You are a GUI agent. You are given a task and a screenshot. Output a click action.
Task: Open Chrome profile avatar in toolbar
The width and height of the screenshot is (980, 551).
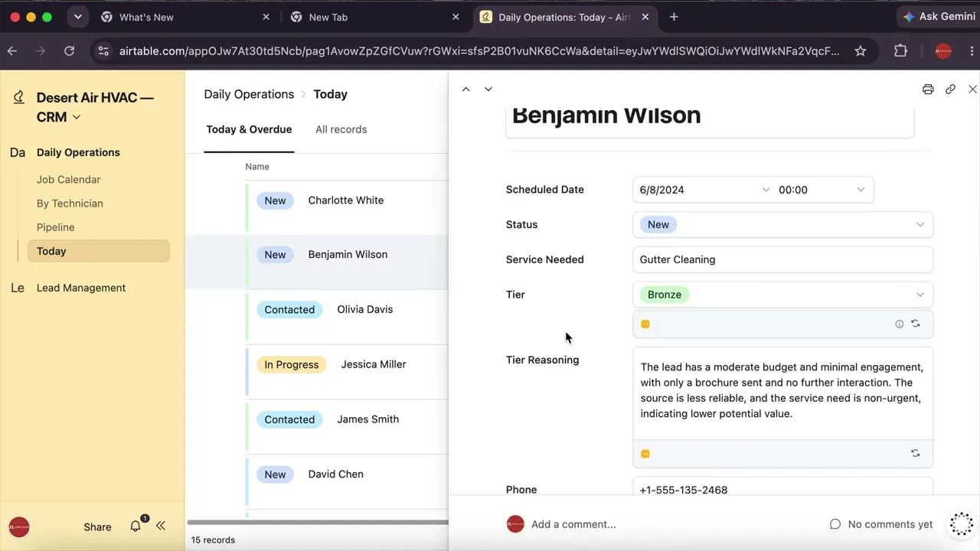943,51
